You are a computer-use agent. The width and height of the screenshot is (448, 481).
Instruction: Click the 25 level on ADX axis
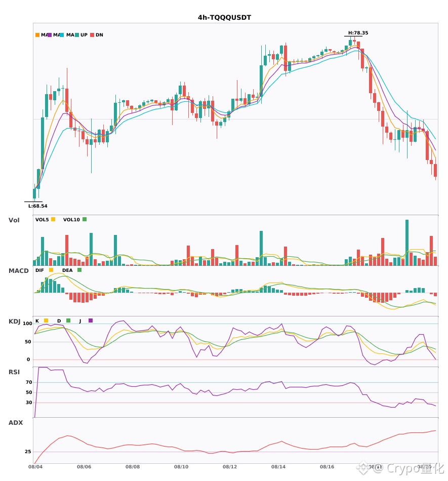coord(28,452)
